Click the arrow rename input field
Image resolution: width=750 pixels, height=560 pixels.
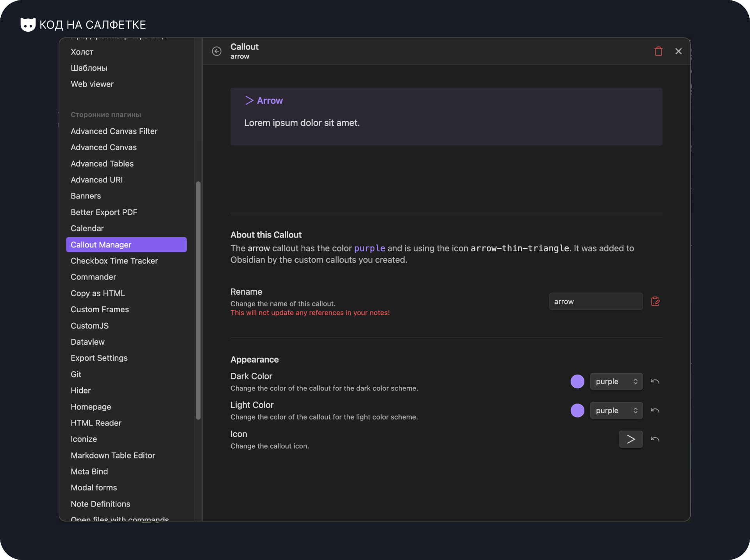(x=595, y=301)
